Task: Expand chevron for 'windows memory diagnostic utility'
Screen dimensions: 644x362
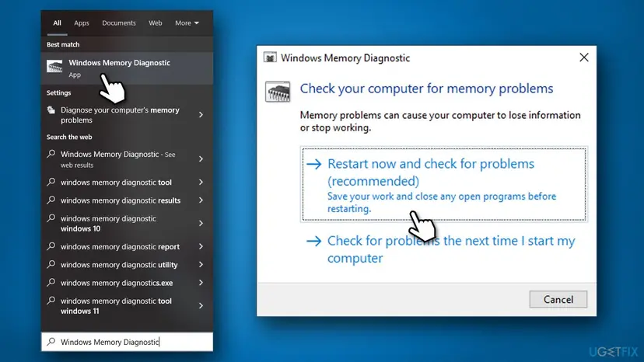Action: pos(201,265)
